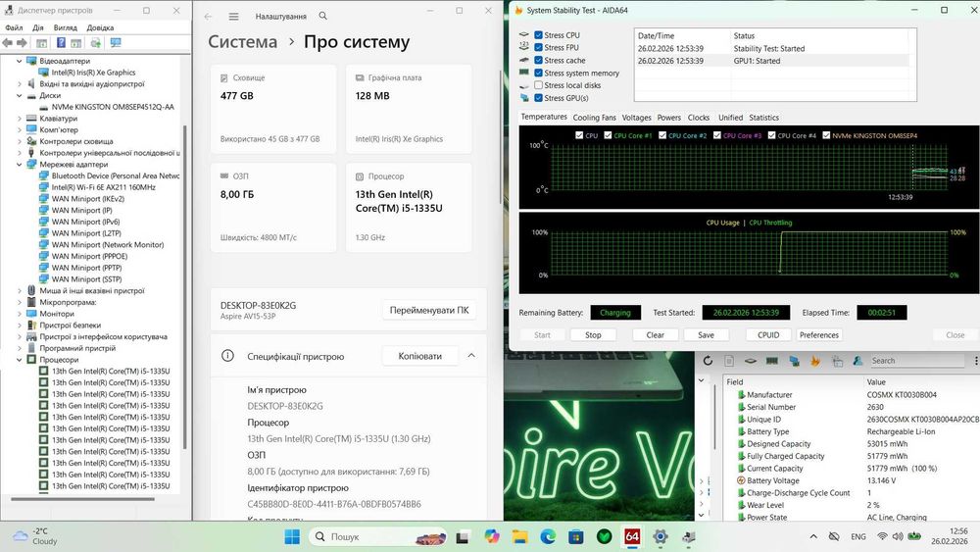The width and height of the screenshot is (980, 552).
Task: Uncheck Stress cache option
Action: pyautogui.click(x=538, y=60)
